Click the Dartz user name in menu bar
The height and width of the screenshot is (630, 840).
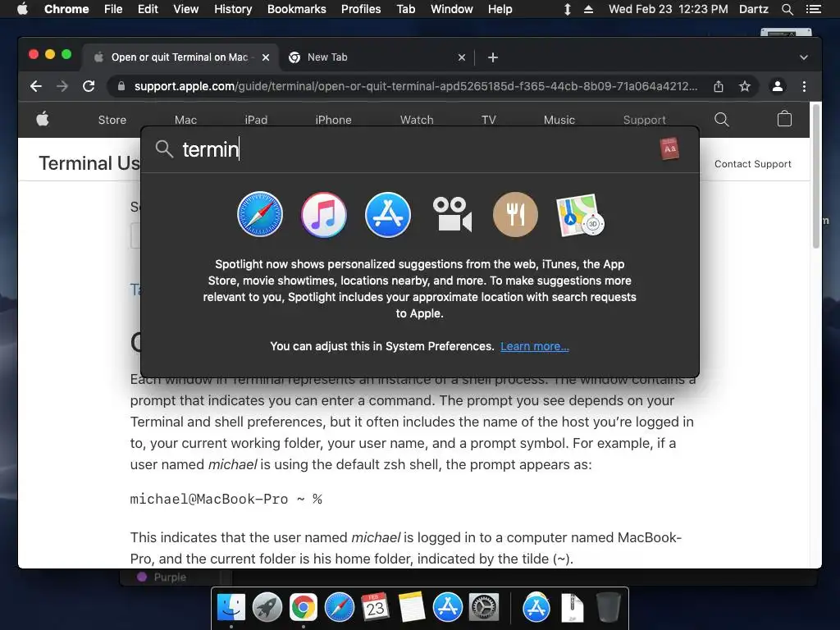click(x=754, y=9)
